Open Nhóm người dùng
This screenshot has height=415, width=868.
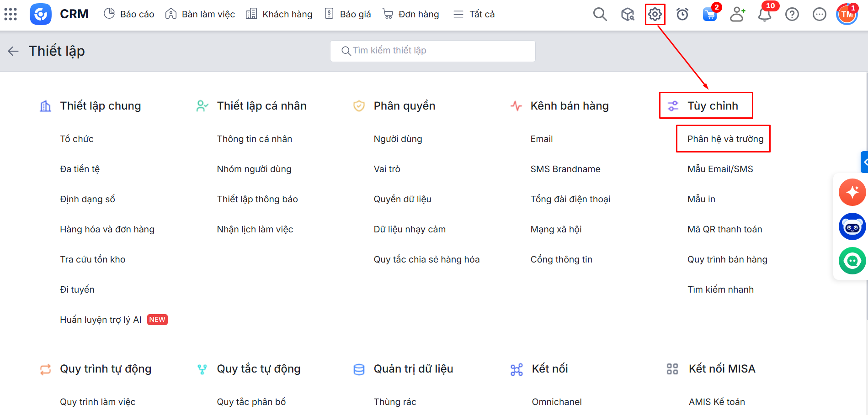tap(254, 169)
